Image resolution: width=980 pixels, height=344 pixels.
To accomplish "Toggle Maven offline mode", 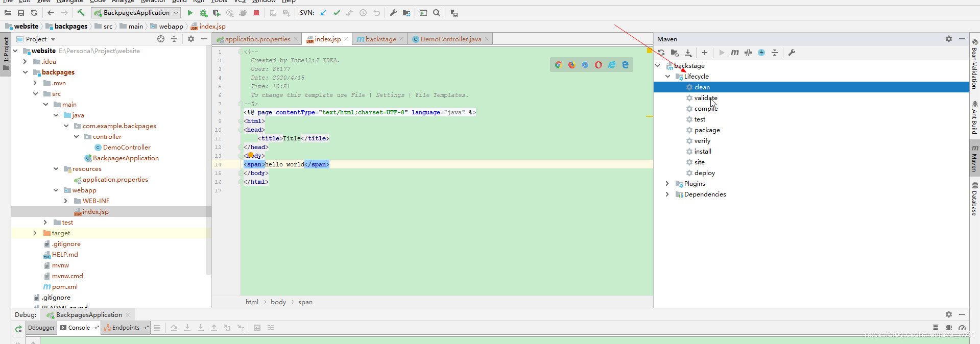I will tap(748, 53).
